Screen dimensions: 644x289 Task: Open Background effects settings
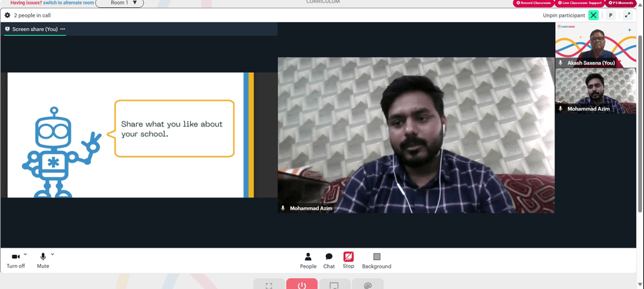tap(377, 261)
